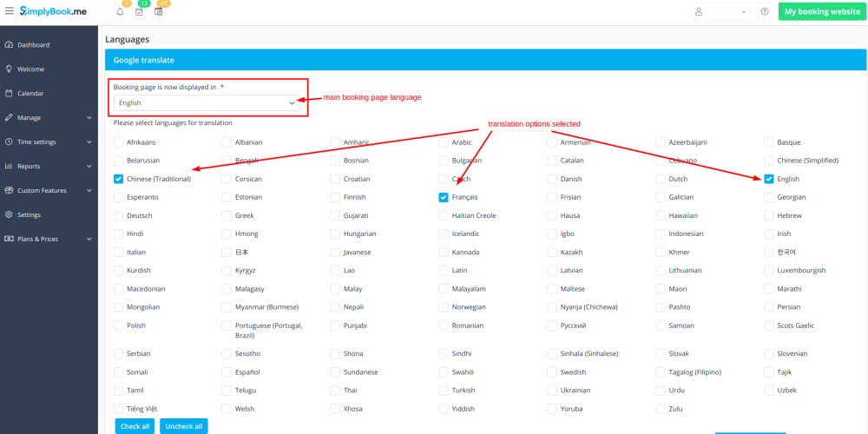Open the user account dropdown

720,11
